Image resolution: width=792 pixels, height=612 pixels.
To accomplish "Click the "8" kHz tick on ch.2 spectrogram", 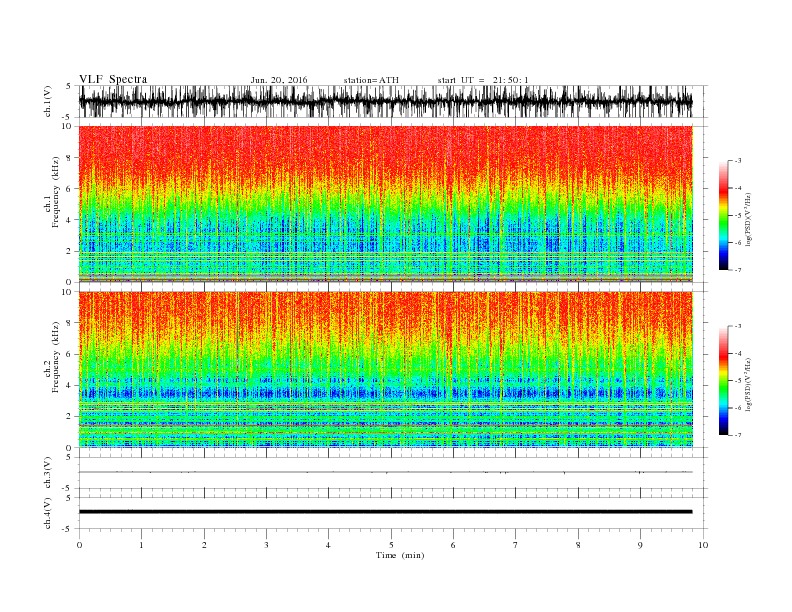I will (x=69, y=323).
